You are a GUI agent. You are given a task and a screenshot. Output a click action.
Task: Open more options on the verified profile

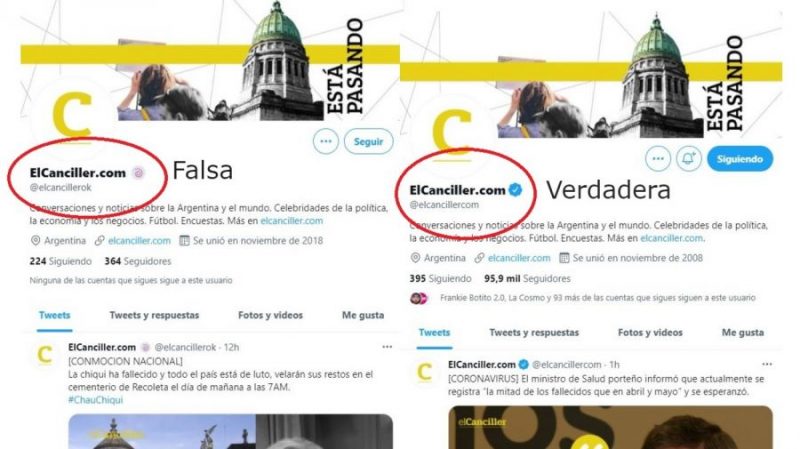pos(658,159)
